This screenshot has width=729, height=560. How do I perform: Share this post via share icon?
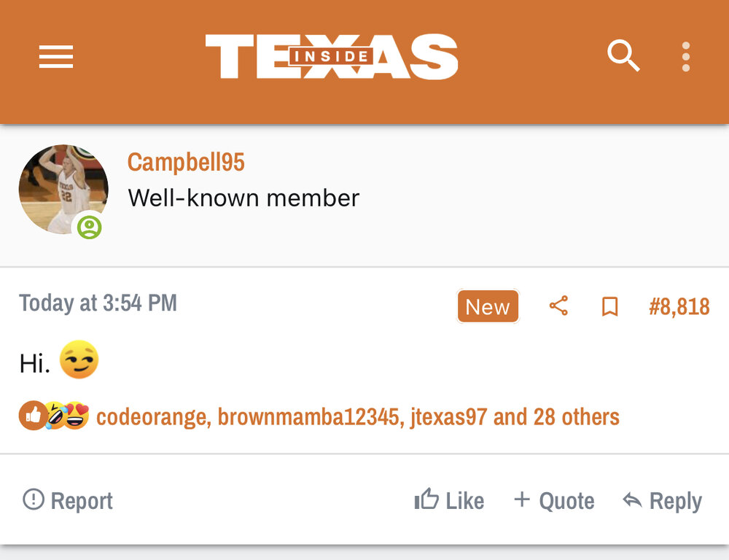click(x=558, y=306)
